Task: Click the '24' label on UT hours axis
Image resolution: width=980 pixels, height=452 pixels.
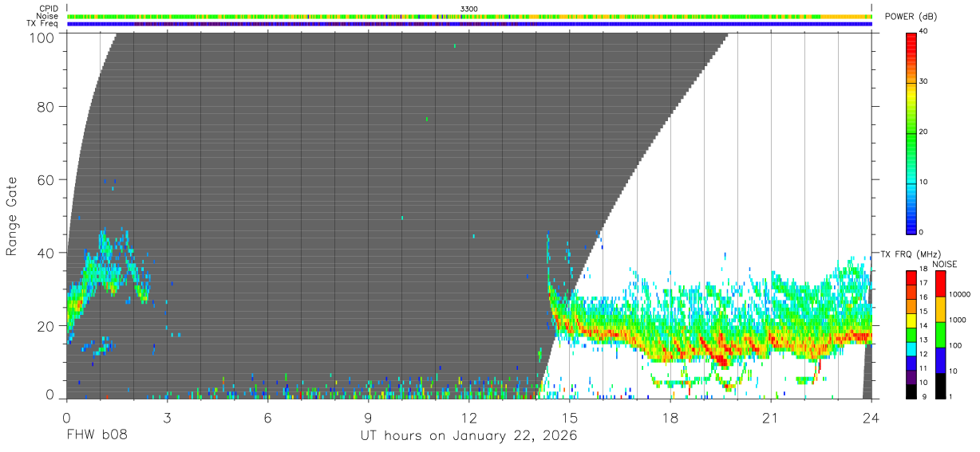Action: pyautogui.click(x=871, y=418)
